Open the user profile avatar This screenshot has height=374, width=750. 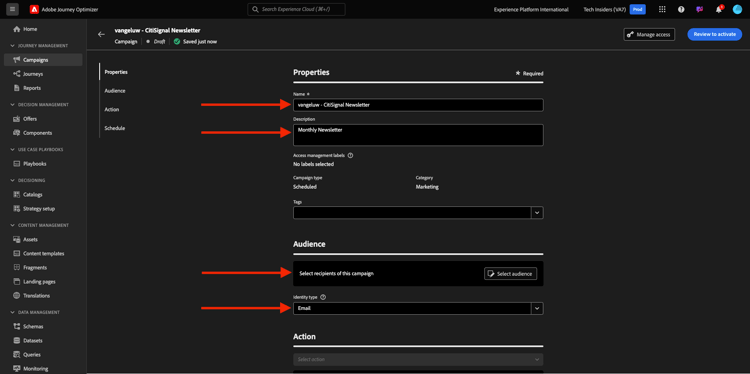[737, 9]
